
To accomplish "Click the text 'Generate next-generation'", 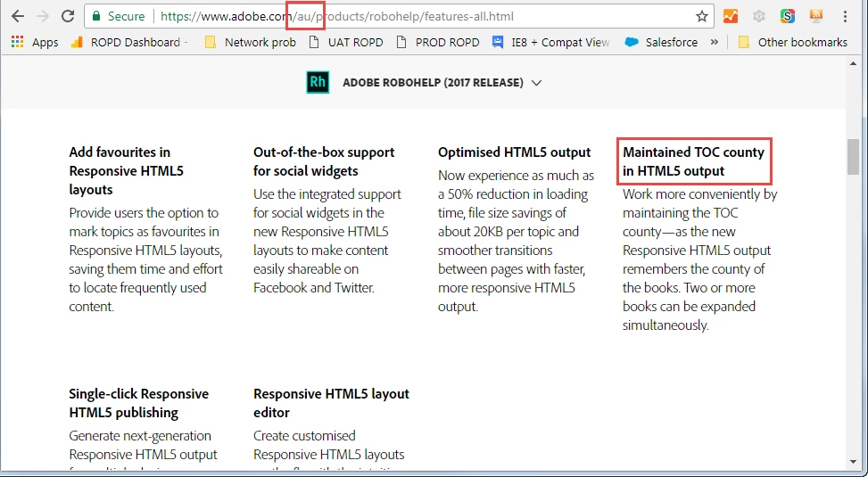I will [140, 436].
